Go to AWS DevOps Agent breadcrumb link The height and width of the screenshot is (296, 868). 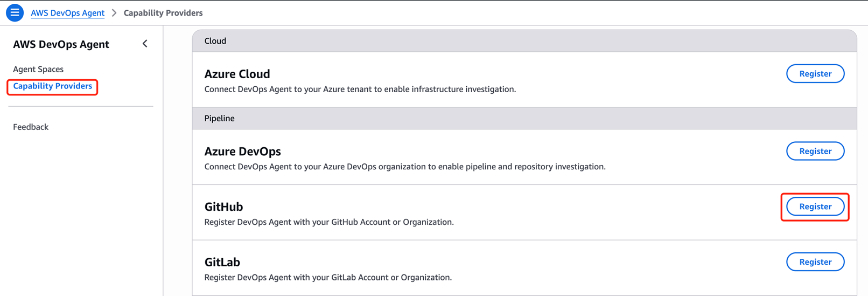pyautogui.click(x=67, y=13)
